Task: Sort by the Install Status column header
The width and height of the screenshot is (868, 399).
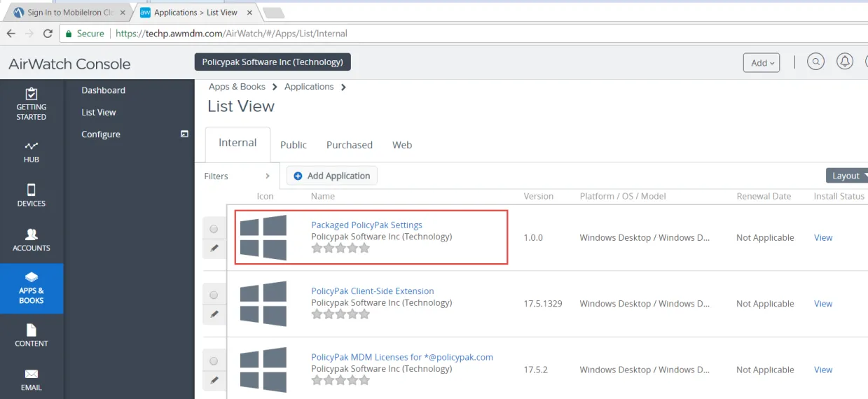Action: pyautogui.click(x=839, y=196)
